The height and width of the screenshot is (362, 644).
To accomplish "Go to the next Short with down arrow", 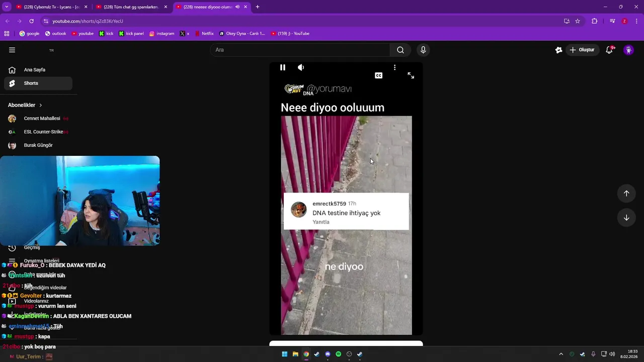I will [626, 218].
